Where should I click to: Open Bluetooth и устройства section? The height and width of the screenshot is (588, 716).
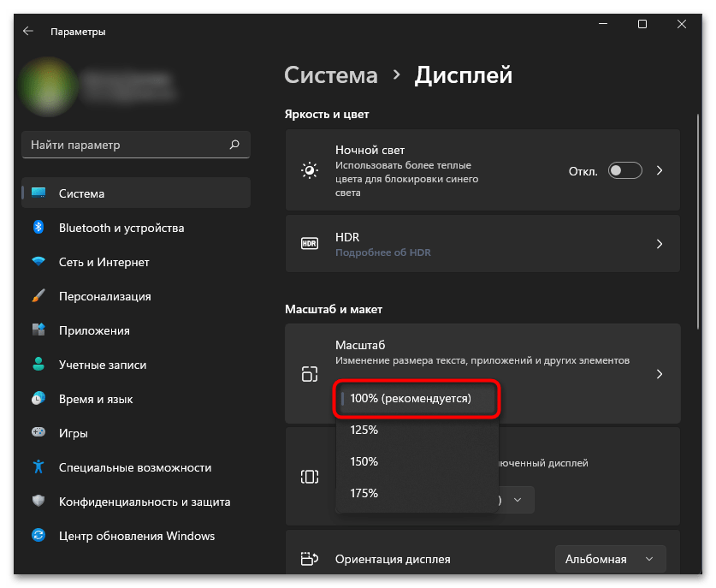121,228
